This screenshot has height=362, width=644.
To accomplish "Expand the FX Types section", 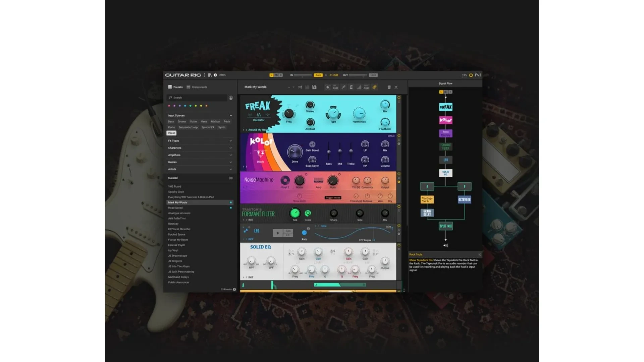I will coord(231,141).
